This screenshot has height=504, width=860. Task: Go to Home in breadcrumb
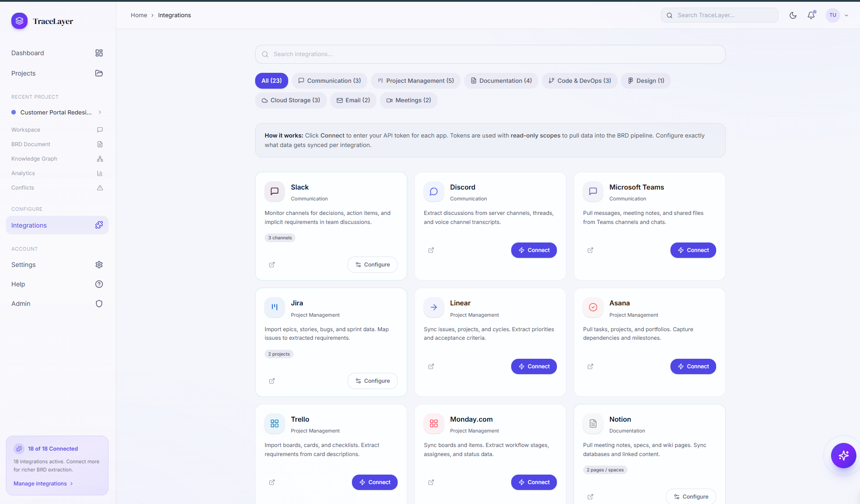click(139, 15)
